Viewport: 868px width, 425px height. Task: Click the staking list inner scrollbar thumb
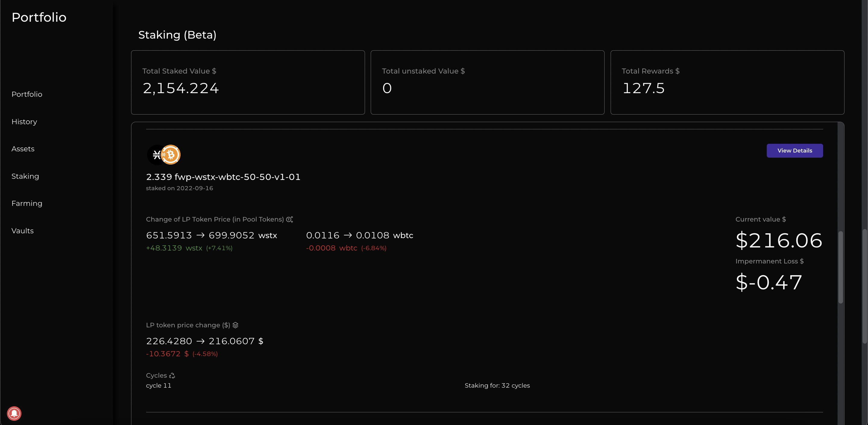[x=840, y=267]
